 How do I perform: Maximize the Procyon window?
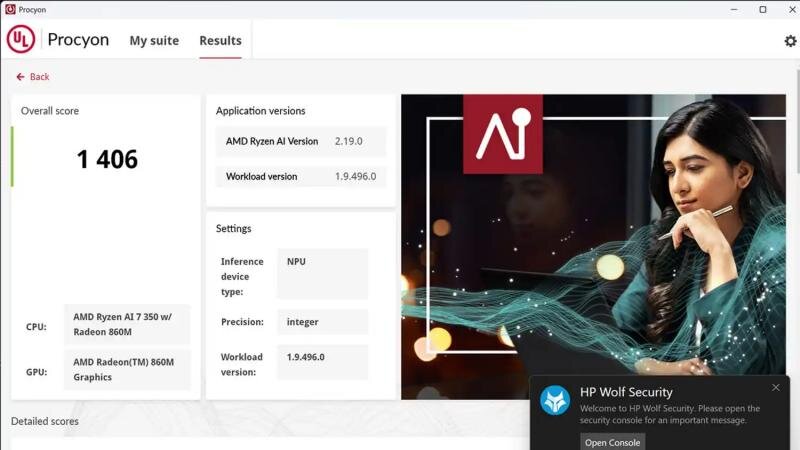point(762,9)
